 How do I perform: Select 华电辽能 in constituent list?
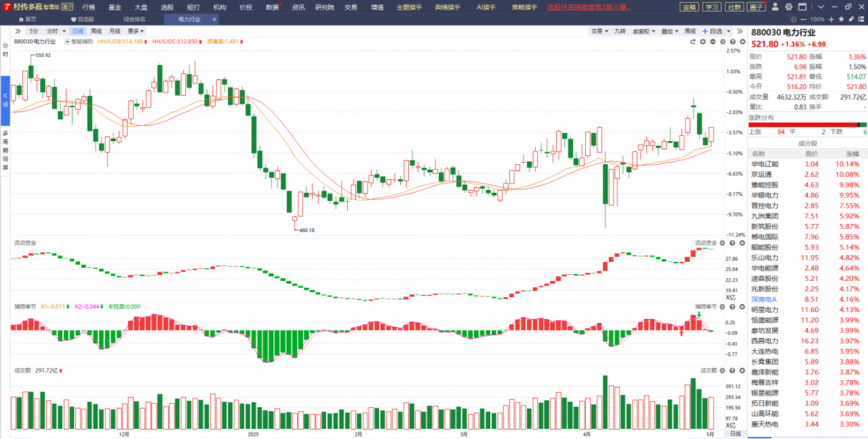point(808,164)
